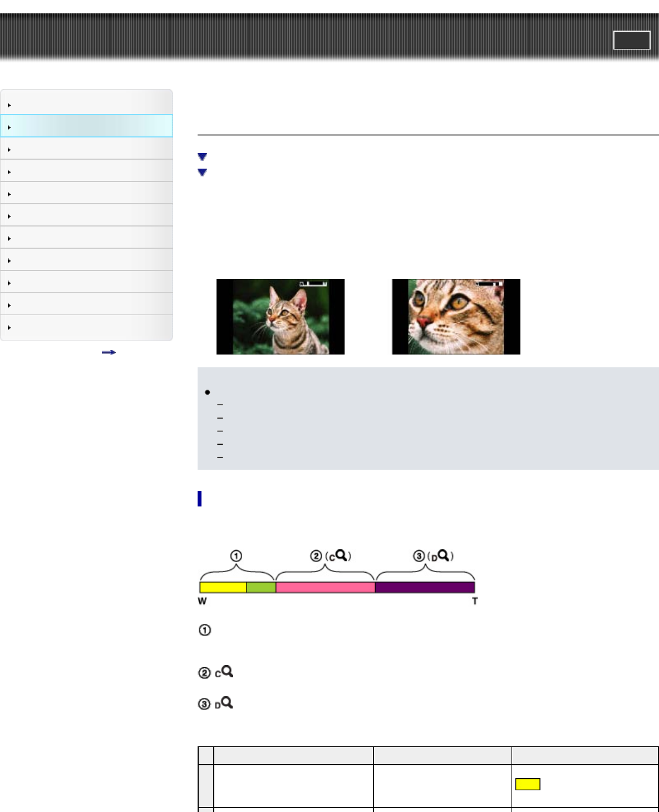659x812 pixels.
Task: Expand the topmost sidebar menu arrow
Action: 9,105
